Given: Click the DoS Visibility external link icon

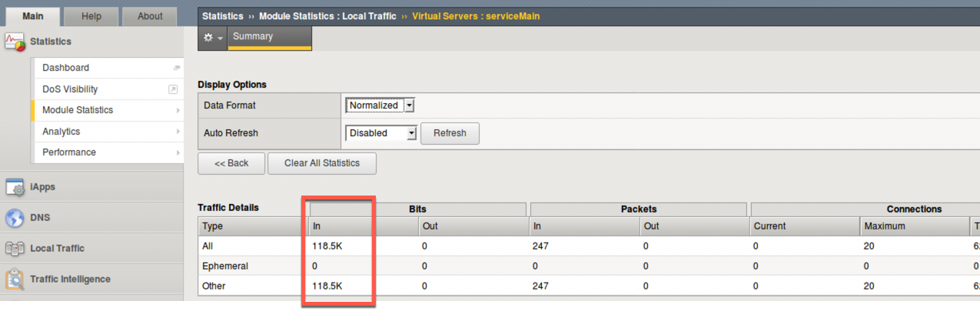Looking at the screenshot, I should pos(173,89).
